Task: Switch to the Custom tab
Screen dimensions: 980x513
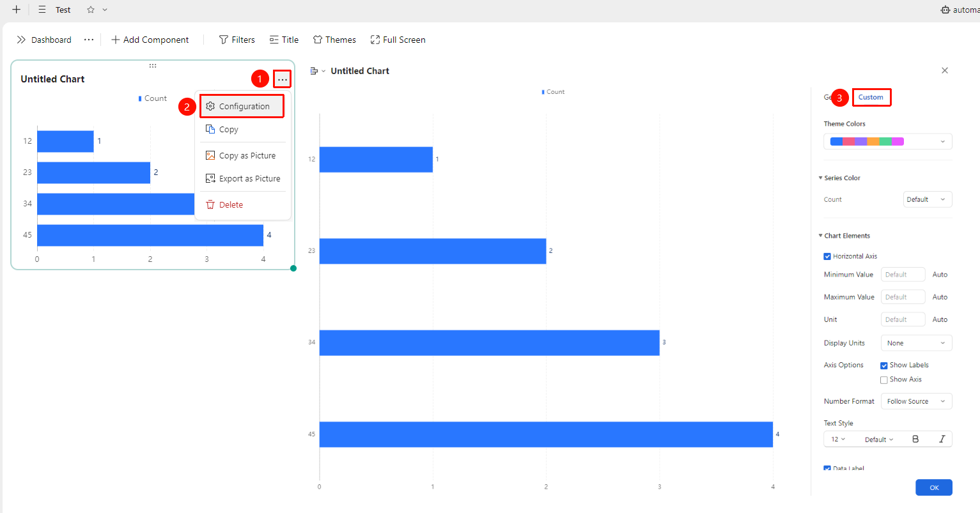Action: [x=871, y=97]
